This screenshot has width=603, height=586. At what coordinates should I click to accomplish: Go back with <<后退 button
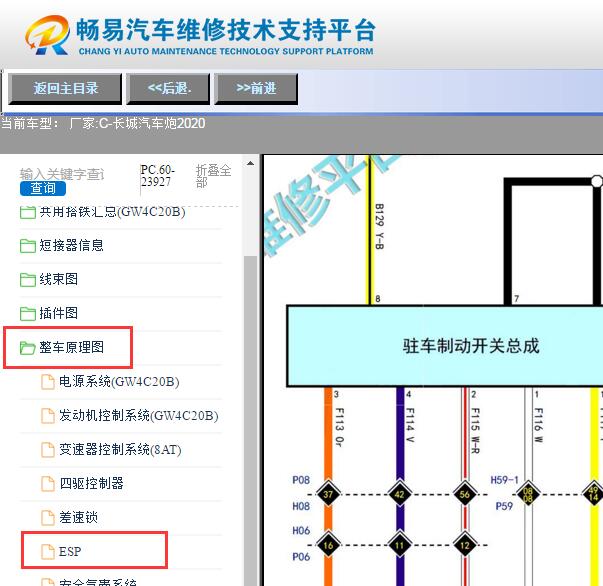(x=168, y=88)
